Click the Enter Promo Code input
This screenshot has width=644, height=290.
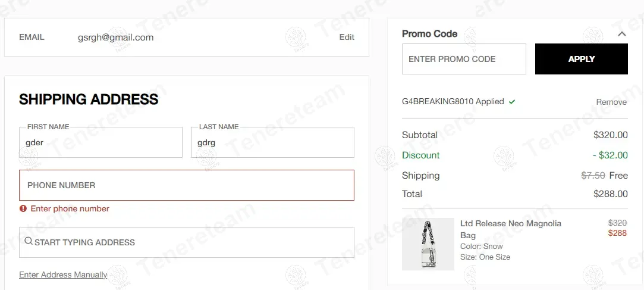point(464,59)
